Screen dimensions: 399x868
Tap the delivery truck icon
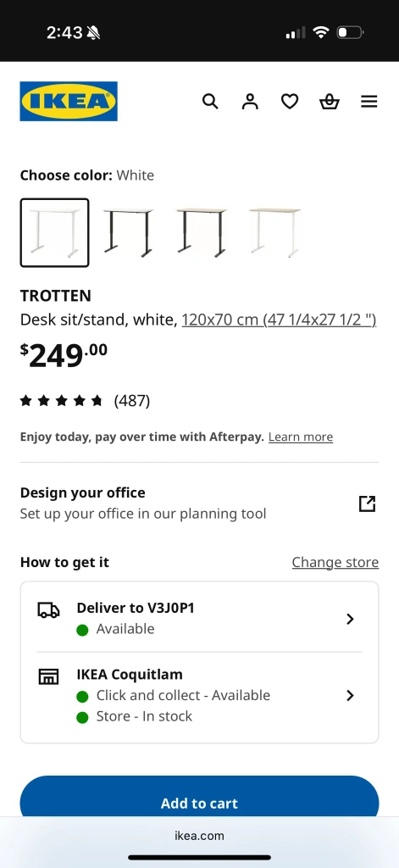point(48,610)
